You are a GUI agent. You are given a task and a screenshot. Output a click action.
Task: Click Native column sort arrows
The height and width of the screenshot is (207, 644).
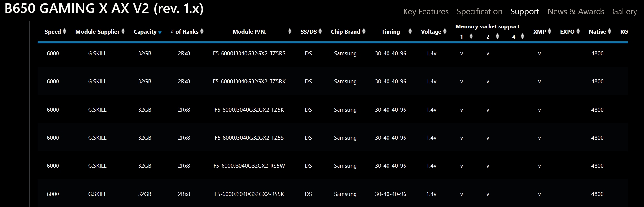tap(610, 31)
